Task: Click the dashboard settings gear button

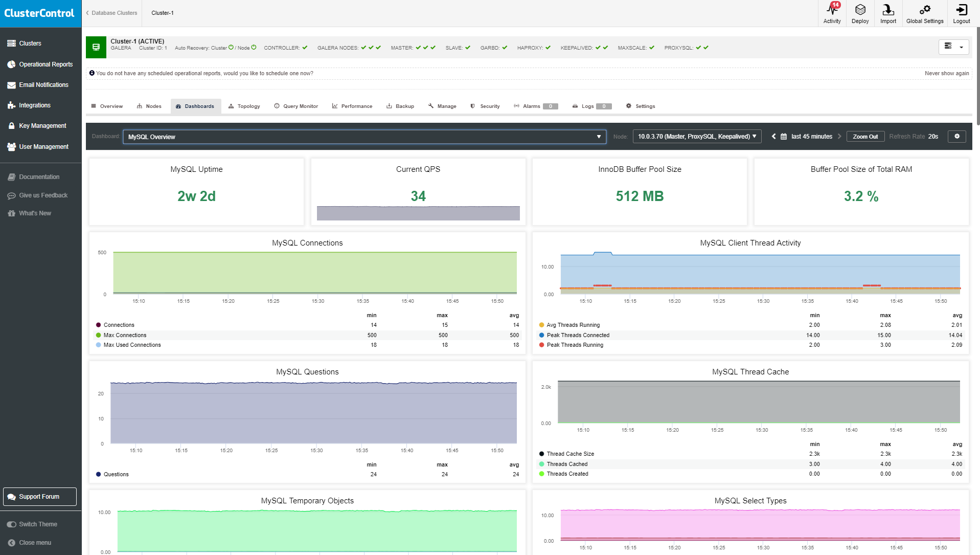Action: [957, 137]
